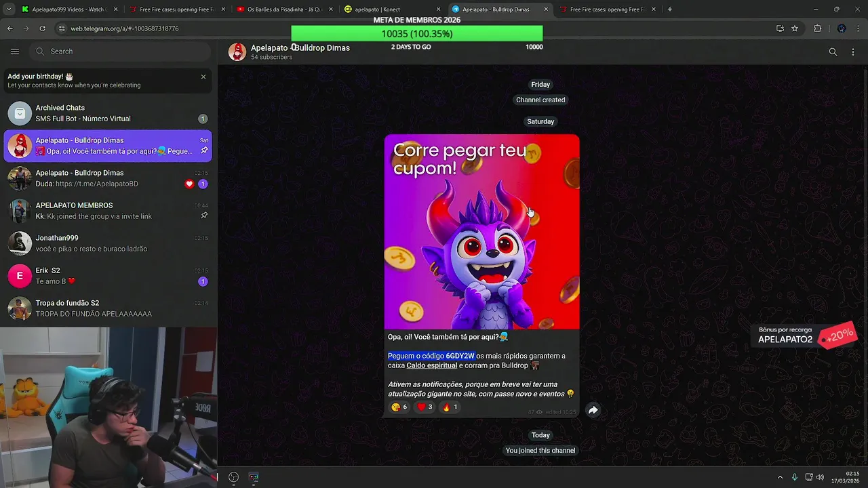Show hidden system tray icons
The height and width of the screenshot is (488, 868).
click(780, 477)
